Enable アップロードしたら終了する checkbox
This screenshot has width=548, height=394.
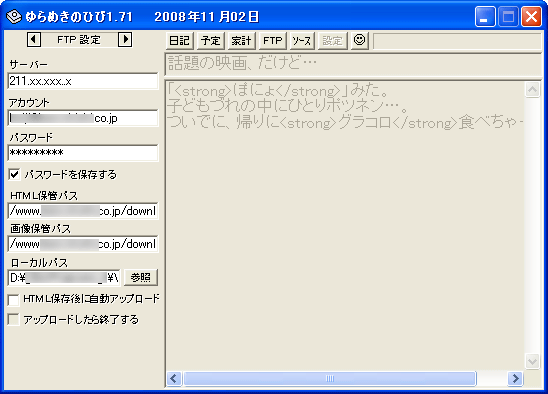(x=14, y=320)
